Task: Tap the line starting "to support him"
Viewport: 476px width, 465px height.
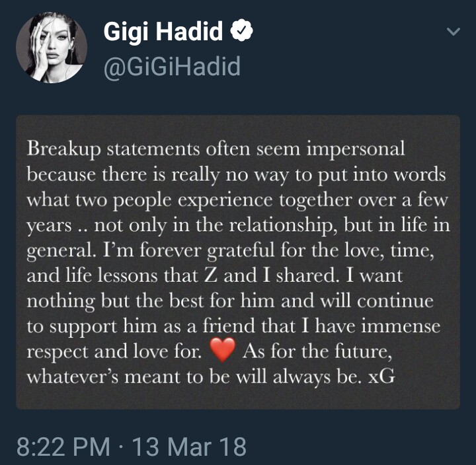Action: coord(233,326)
